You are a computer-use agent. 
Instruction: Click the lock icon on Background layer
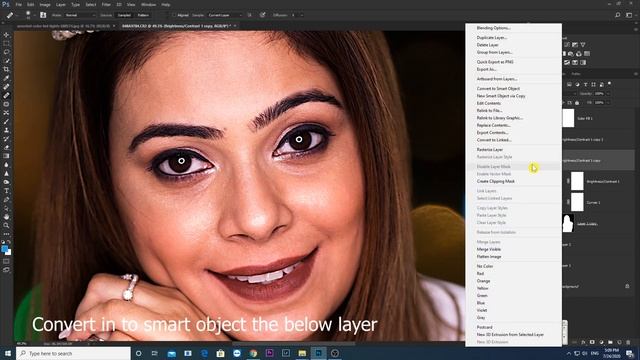627,287
